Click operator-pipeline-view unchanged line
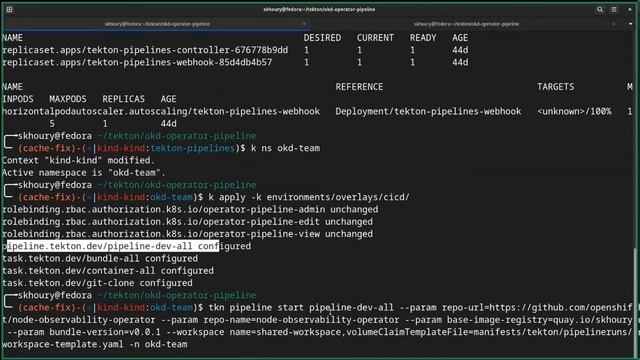Viewport: 640px width, 360px height. 187,234
